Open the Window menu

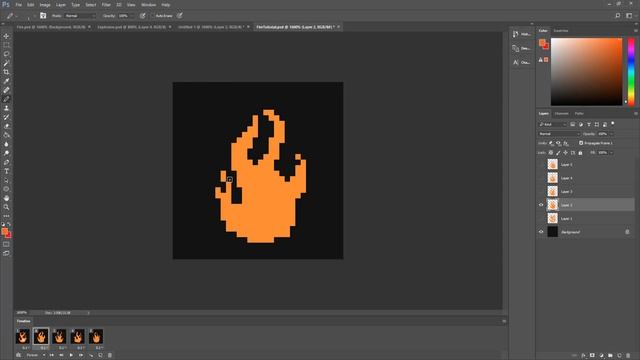(148, 5)
